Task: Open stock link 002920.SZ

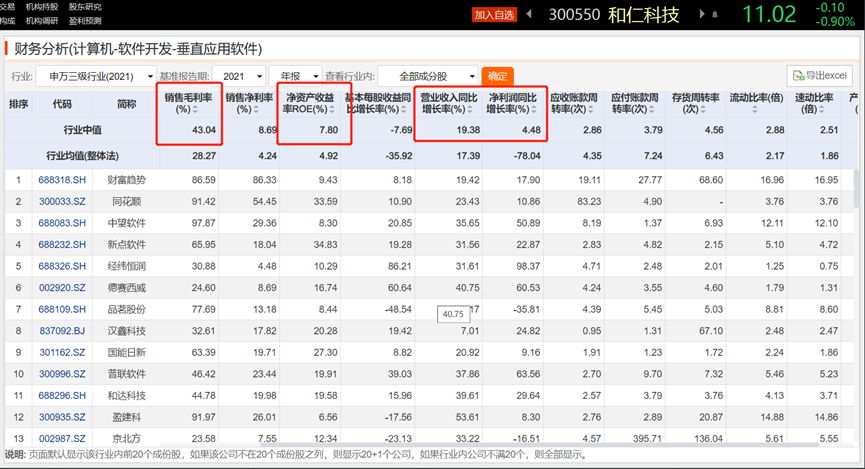Action: 62,287
